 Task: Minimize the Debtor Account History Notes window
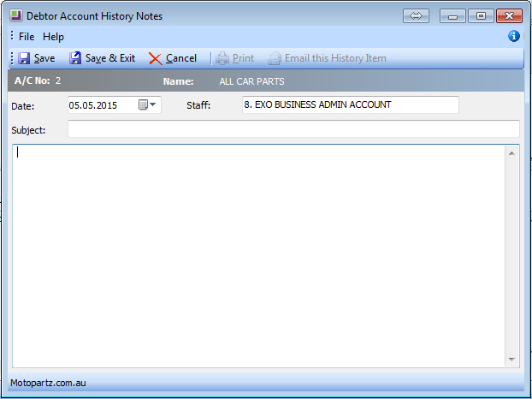click(x=452, y=16)
